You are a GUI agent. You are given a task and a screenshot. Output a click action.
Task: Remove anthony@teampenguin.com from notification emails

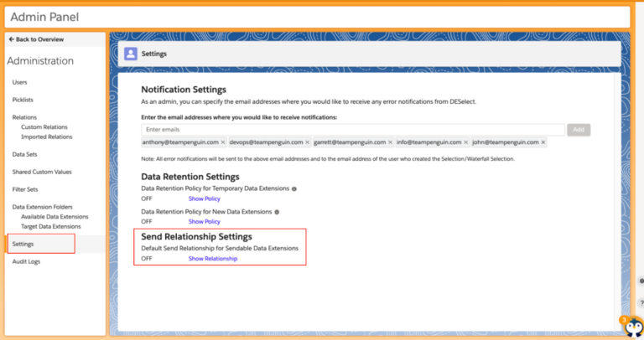click(x=223, y=142)
